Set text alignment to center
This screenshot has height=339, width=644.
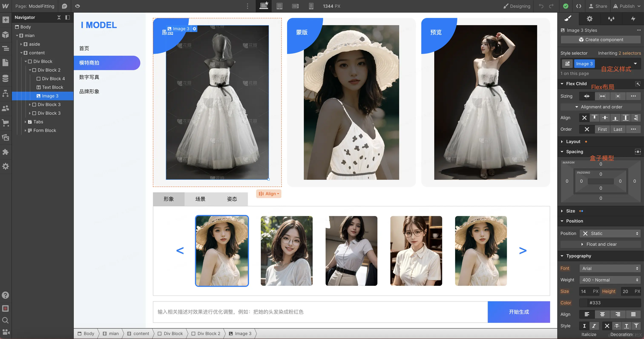[x=602, y=314]
